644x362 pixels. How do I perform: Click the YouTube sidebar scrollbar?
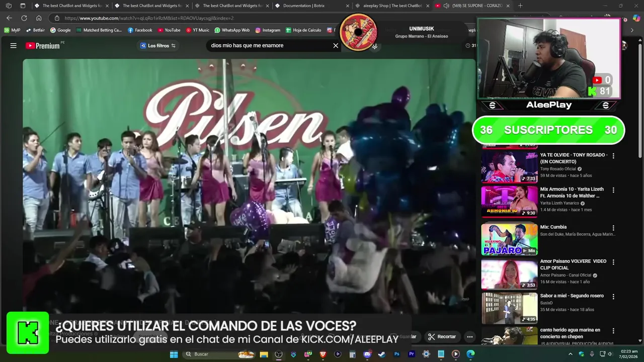coord(640,101)
